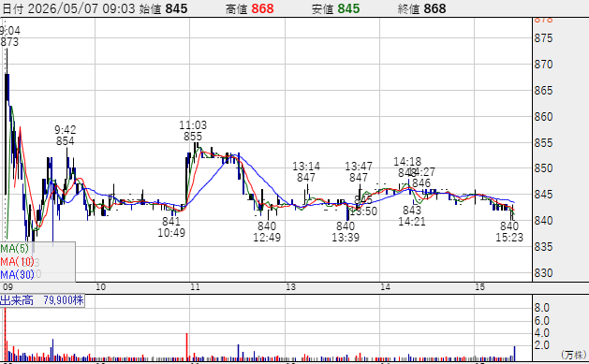
Task: Click the tall red volume bar at 11:00
Action: tap(186, 347)
